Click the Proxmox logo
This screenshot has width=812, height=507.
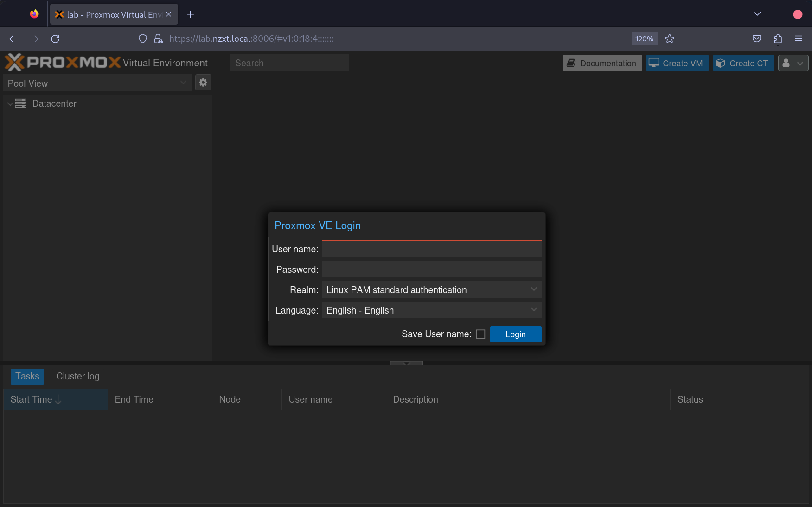pyautogui.click(x=63, y=62)
